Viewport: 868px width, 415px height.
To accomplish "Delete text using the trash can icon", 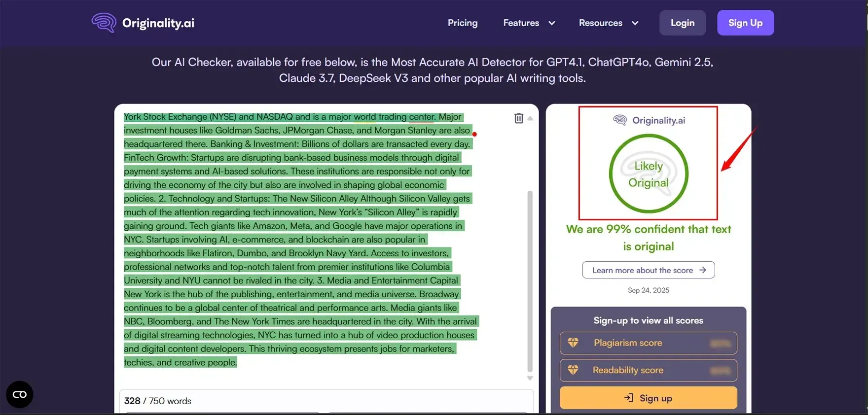I will click(518, 118).
